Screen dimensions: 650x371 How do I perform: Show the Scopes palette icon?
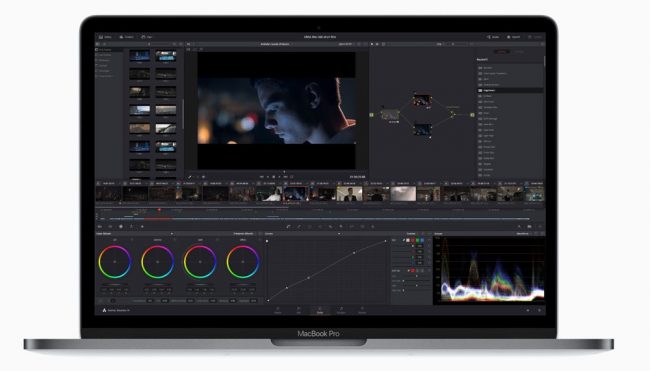coord(529,227)
